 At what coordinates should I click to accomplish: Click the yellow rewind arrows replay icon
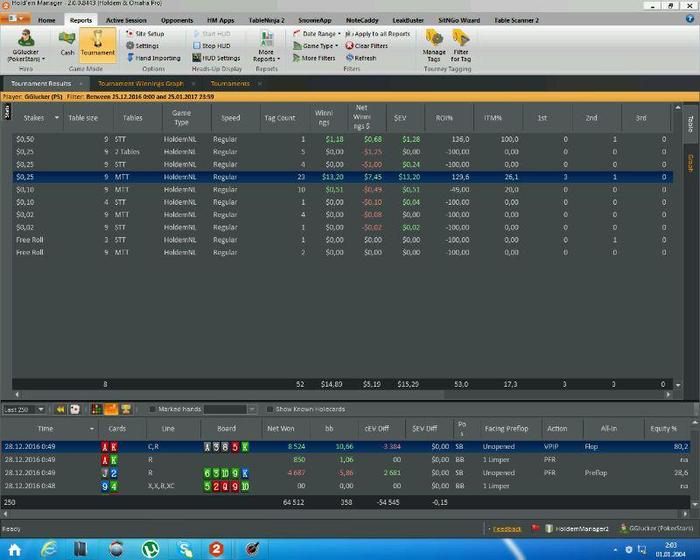[60, 409]
